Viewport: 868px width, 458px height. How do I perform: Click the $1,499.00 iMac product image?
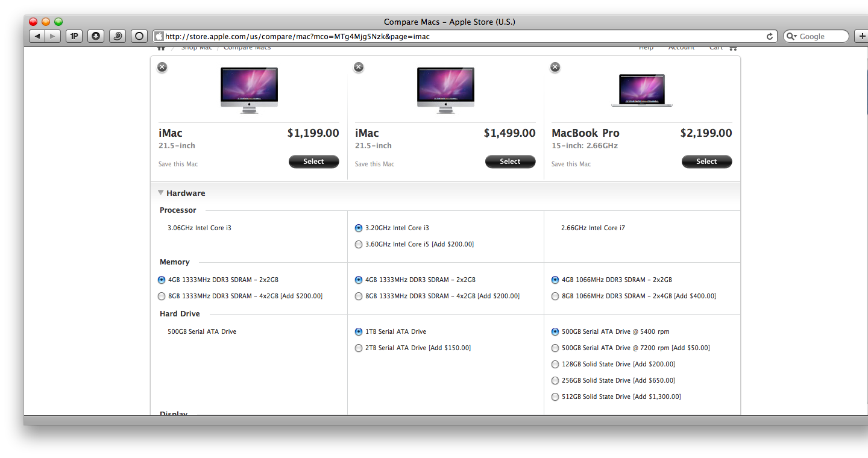(445, 90)
